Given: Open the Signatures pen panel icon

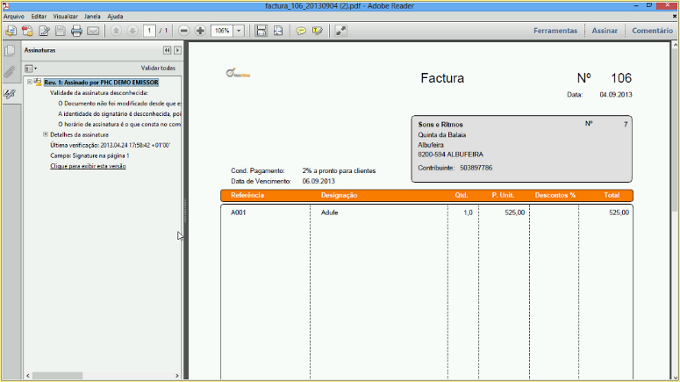Looking at the screenshot, I should pos(10,94).
